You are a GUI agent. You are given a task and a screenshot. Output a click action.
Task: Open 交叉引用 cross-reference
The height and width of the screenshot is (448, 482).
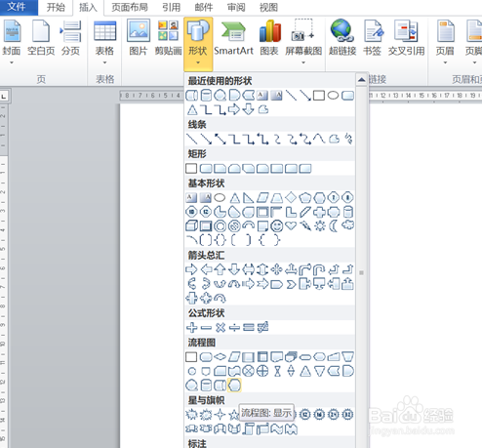406,38
